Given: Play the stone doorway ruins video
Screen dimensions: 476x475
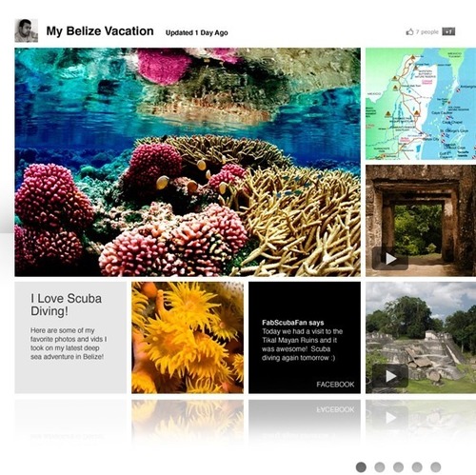Looking at the screenshot, I should (x=390, y=259).
